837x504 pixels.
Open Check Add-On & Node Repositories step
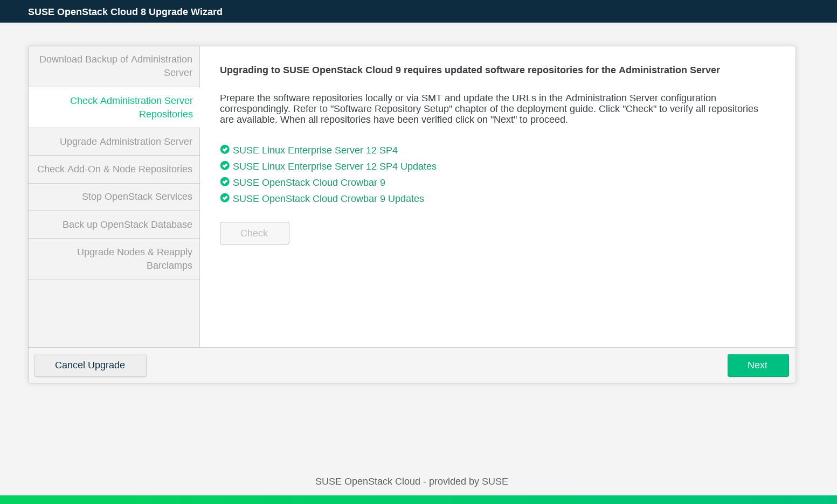click(114, 169)
